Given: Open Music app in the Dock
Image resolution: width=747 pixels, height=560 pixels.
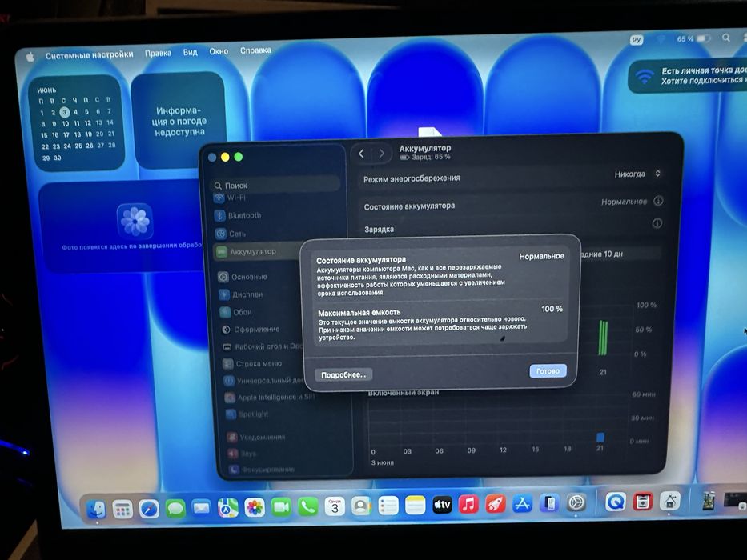Looking at the screenshot, I should pyautogui.click(x=468, y=504).
